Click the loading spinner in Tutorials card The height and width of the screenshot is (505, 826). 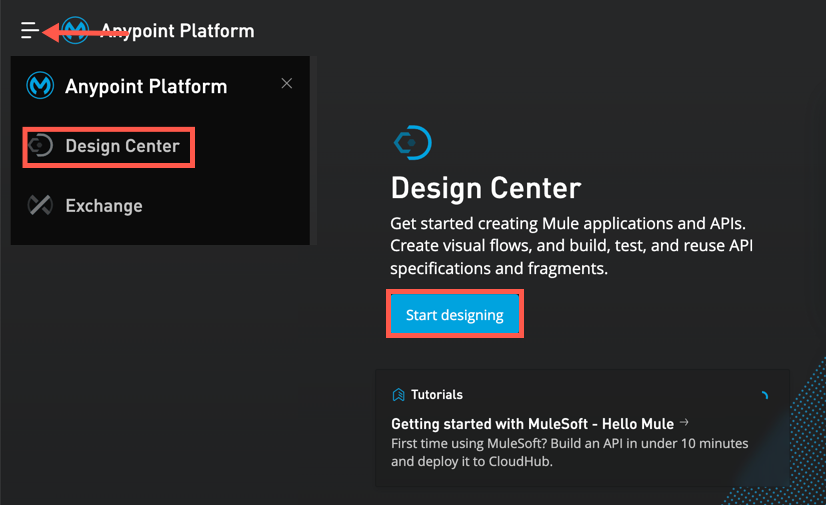coord(764,395)
